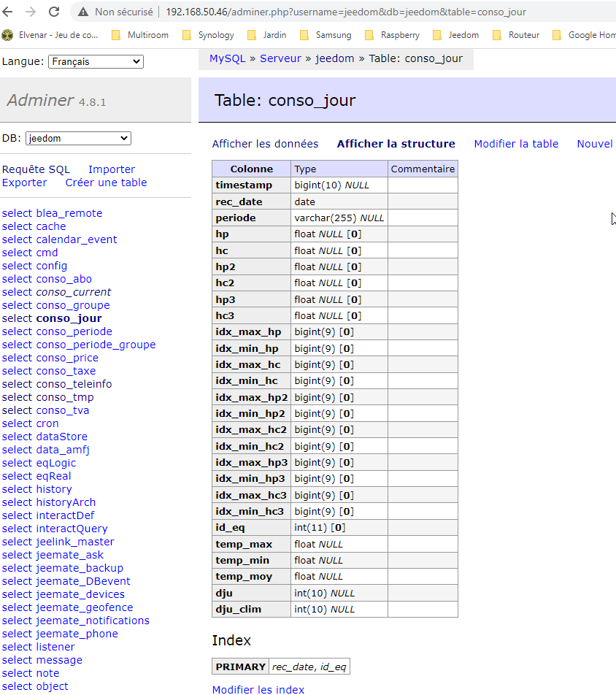616x695 pixels.
Task: Open the Raspberry bookmark folder
Action: (391, 35)
